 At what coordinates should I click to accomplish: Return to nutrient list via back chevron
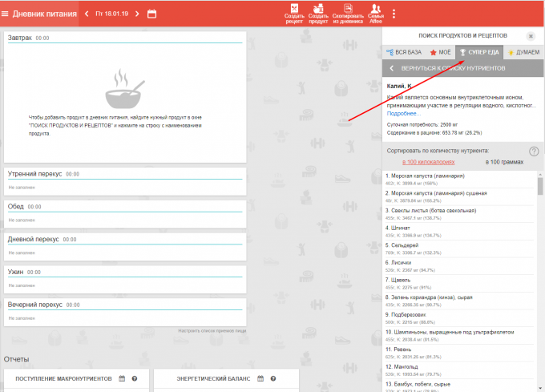tap(393, 68)
